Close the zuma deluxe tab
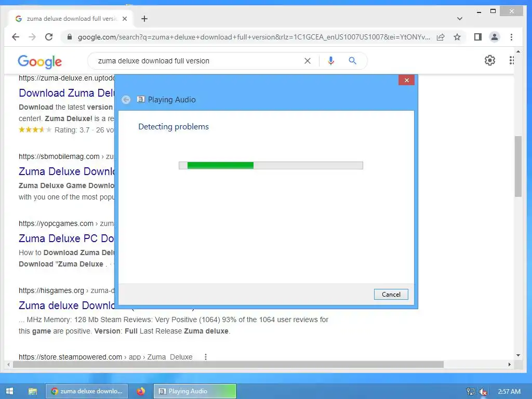The image size is (532, 399). coord(125,19)
